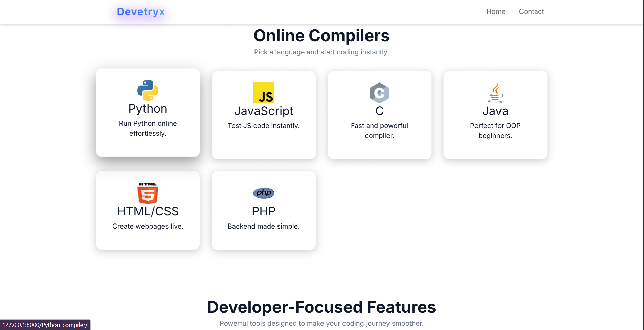Viewport: 644px width, 330px height.
Task: Open the Devetryx brand logo link
Action: [141, 12]
